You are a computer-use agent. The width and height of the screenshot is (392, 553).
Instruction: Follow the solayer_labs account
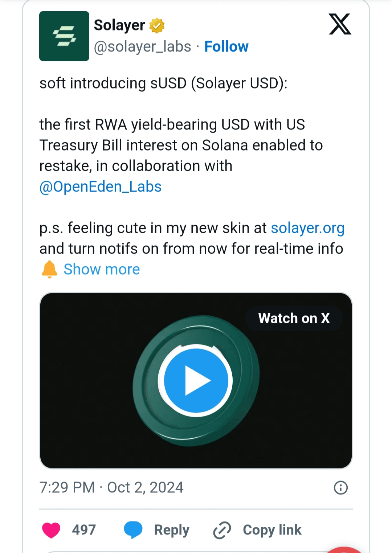[226, 46]
